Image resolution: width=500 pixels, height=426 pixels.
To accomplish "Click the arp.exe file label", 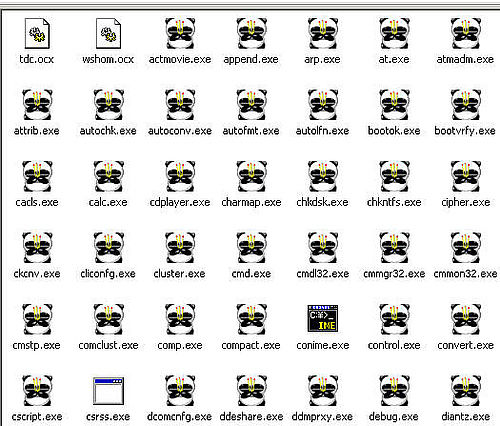I will click(322, 60).
